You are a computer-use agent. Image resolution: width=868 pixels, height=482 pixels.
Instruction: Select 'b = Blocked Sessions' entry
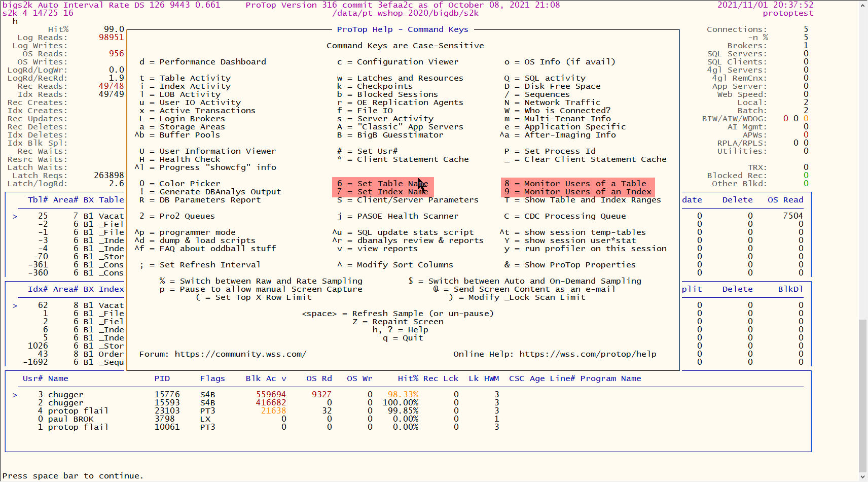(x=387, y=94)
